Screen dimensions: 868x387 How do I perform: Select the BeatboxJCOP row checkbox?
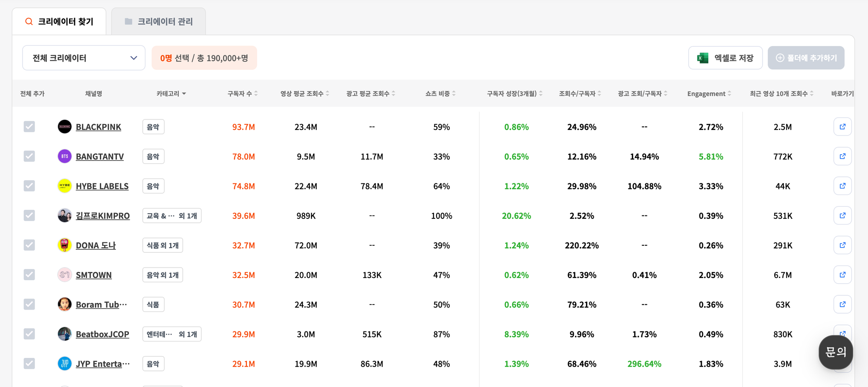tap(29, 334)
